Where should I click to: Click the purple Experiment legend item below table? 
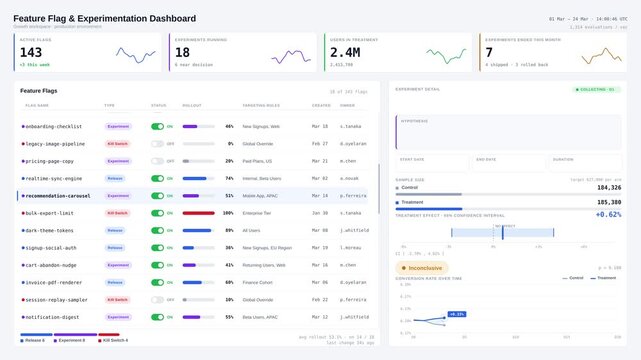point(69,340)
